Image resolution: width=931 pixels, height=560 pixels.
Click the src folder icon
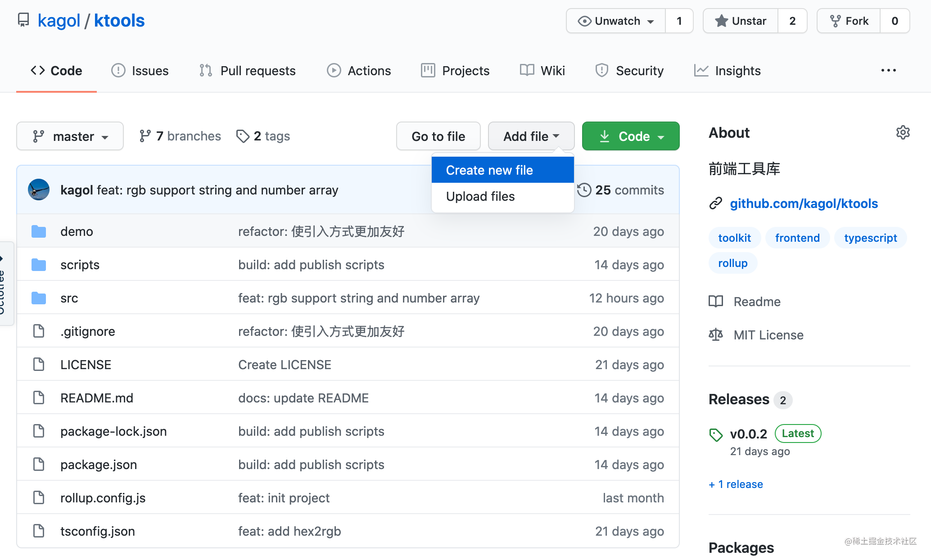(x=39, y=298)
